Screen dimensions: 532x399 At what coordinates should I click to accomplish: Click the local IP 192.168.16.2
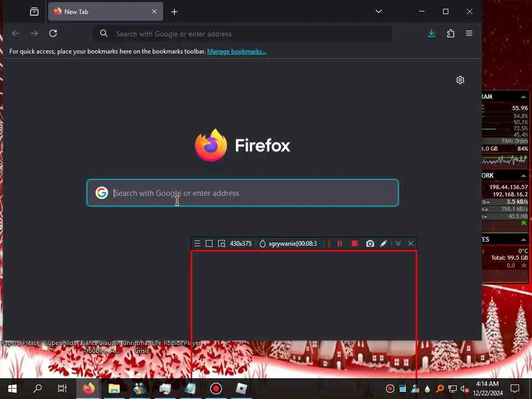[510, 194]
